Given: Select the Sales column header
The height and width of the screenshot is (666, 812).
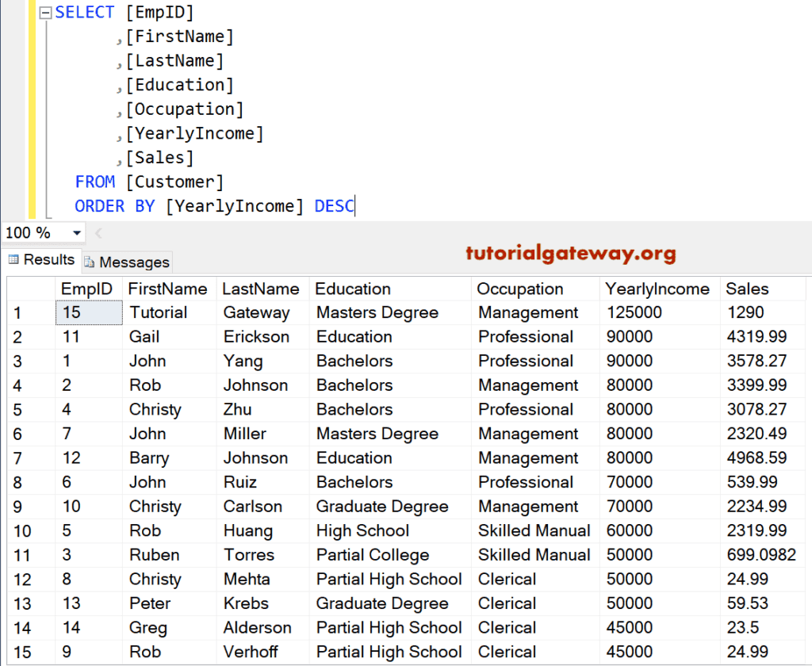Looking at the screenshot, I should (x=762, y=289).
